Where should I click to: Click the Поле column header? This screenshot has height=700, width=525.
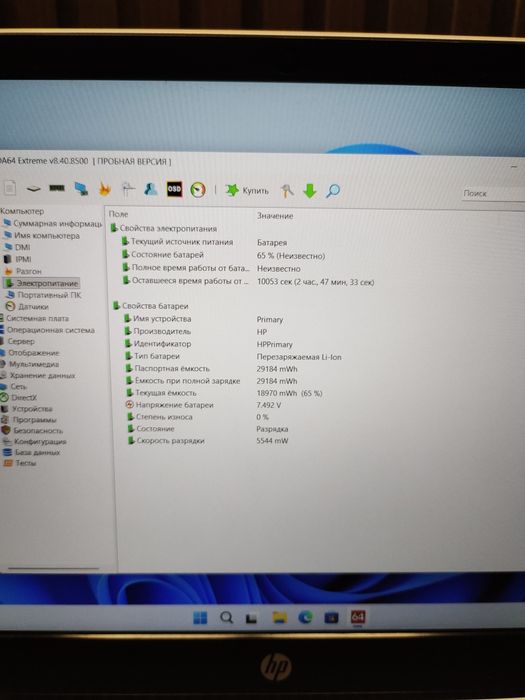point(119,214)
